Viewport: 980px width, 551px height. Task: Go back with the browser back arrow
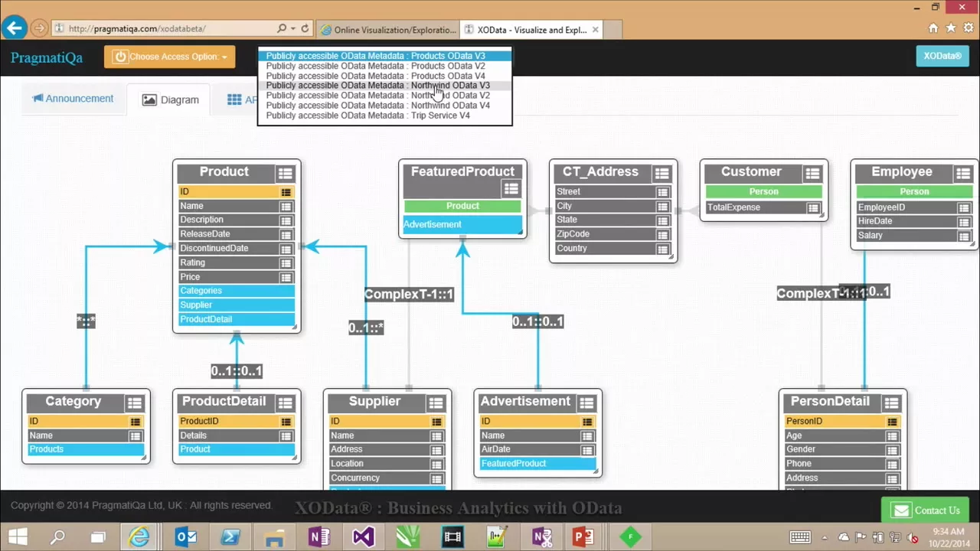(x=14, y=28)
